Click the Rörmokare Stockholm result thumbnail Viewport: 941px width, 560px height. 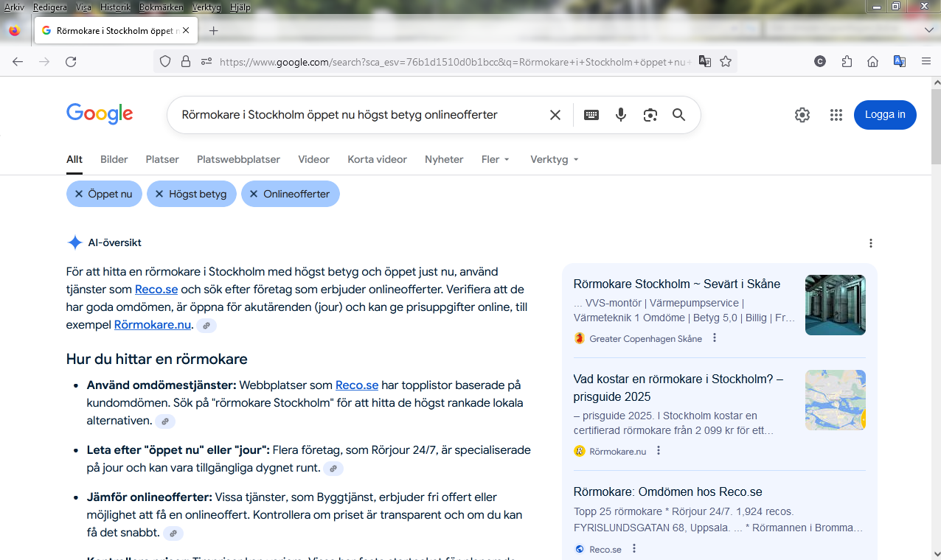tap(835, 305)
